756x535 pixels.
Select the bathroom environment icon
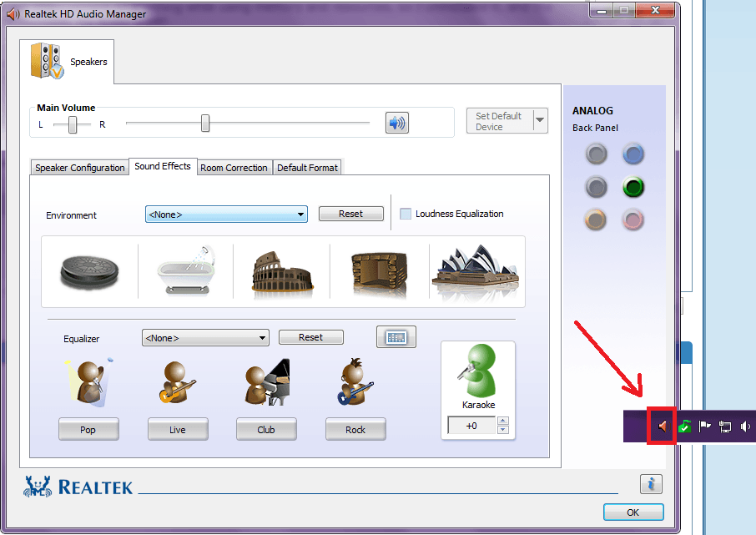(x=186, y=270)
